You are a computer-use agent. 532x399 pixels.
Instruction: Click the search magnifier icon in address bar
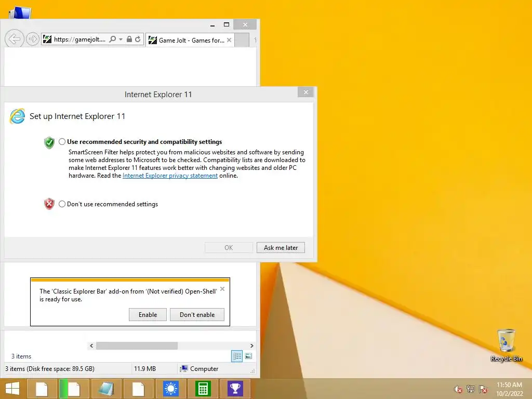pyautogui.click(x=112, y=39)
